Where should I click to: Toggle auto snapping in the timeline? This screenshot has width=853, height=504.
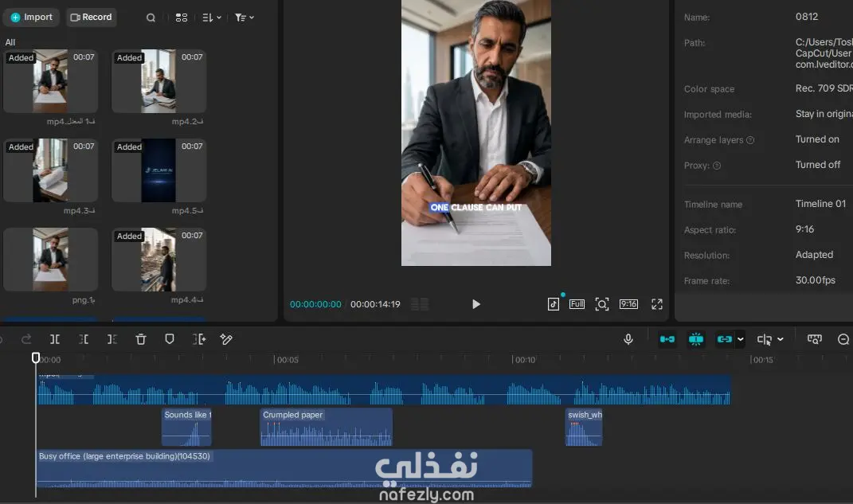696,339
